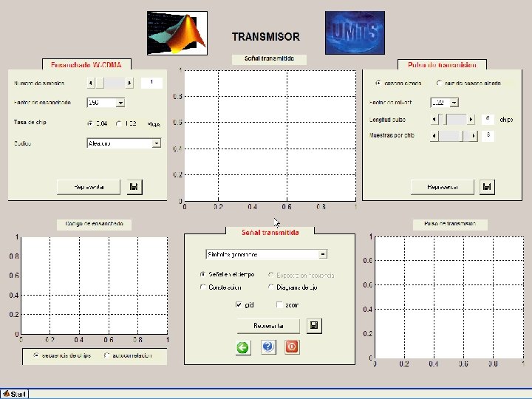
Task: Open help with the blue question mark icon
Action: coord(268,347)
